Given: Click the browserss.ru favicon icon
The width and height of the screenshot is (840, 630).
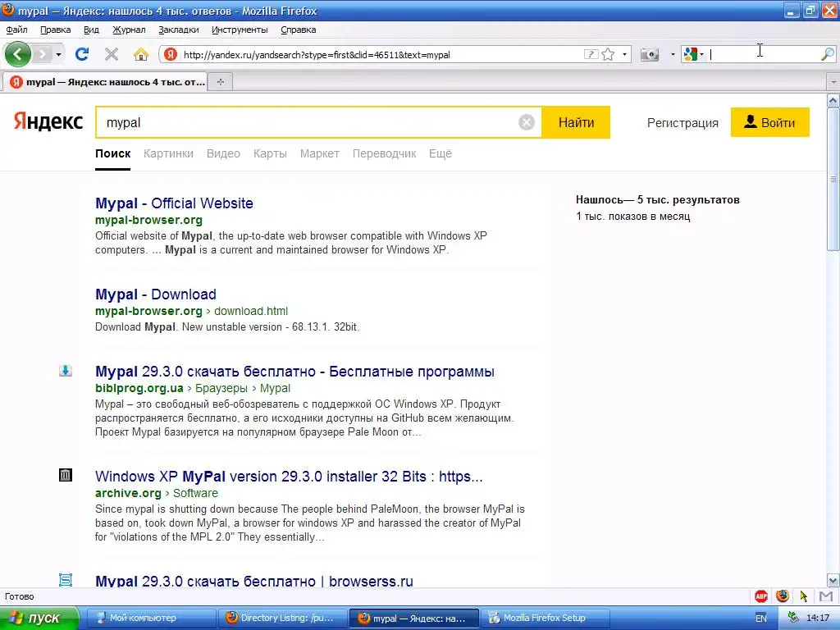Looking at the screenshot, I should [66, 580].
